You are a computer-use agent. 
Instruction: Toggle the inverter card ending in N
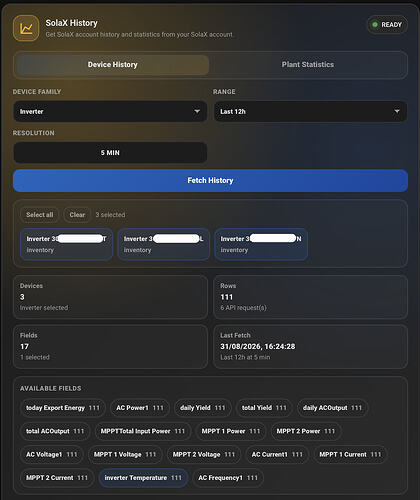261,244
